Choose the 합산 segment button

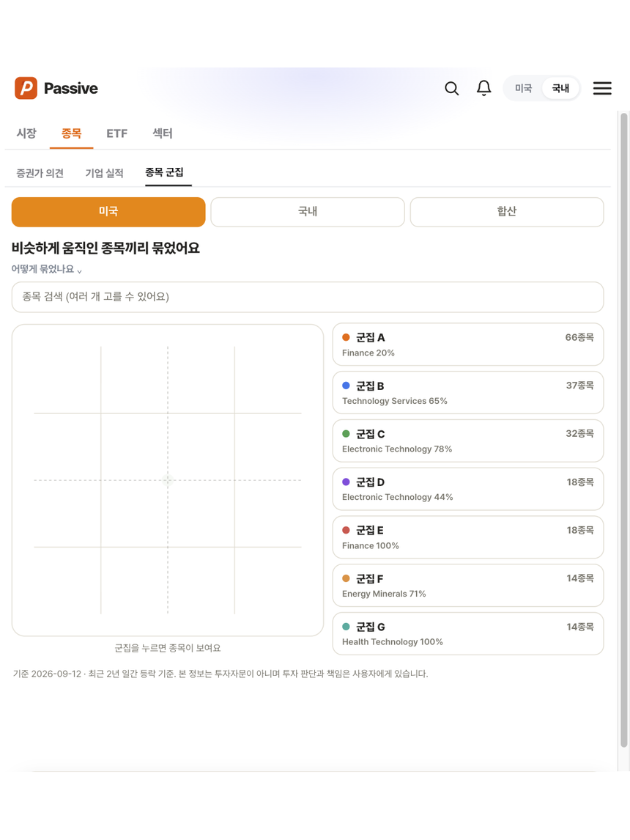pos(507,212)
